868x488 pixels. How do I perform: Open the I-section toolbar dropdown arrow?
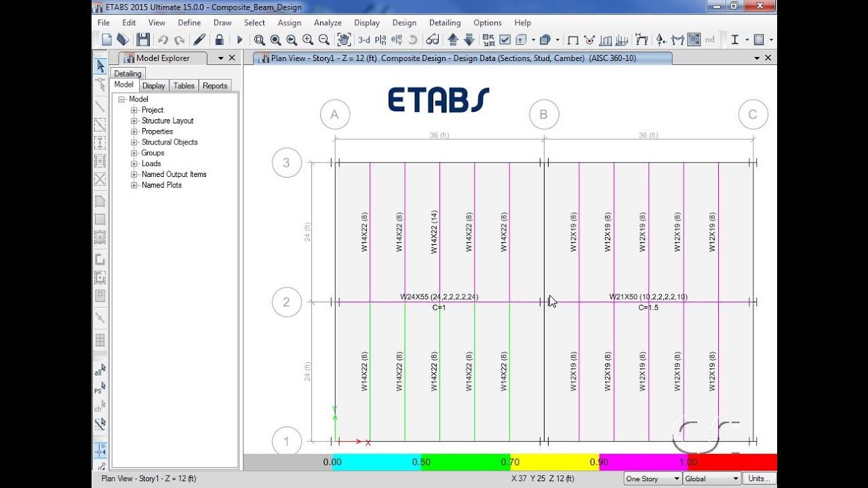coord(747,40)
